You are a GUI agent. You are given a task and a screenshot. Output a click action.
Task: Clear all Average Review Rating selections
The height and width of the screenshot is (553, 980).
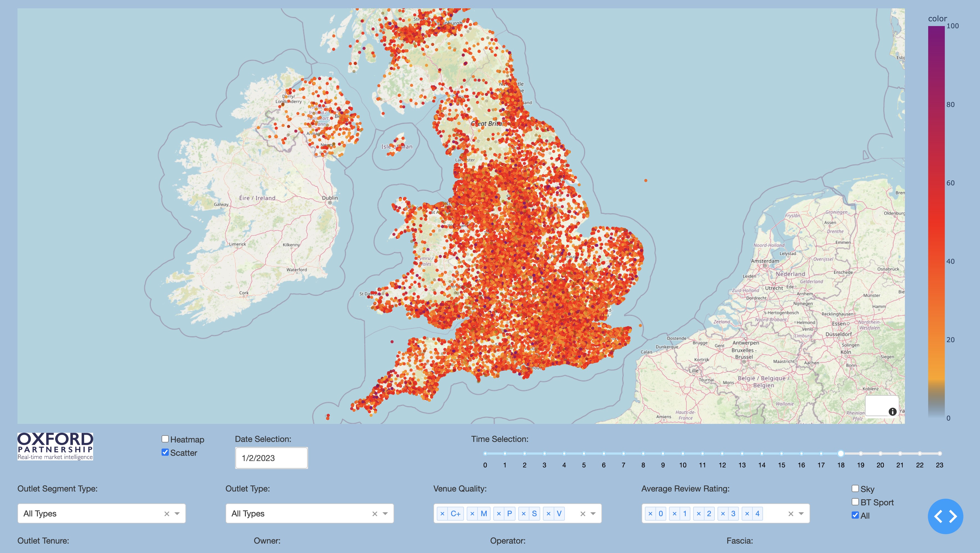pyautogui.click(x=791, y=514)
